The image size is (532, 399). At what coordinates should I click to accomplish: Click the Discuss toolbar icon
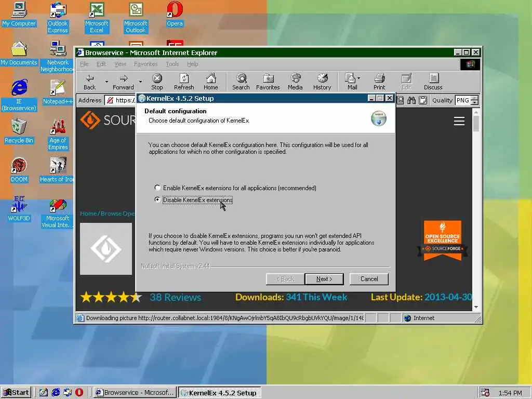click(x=433, y=82)
